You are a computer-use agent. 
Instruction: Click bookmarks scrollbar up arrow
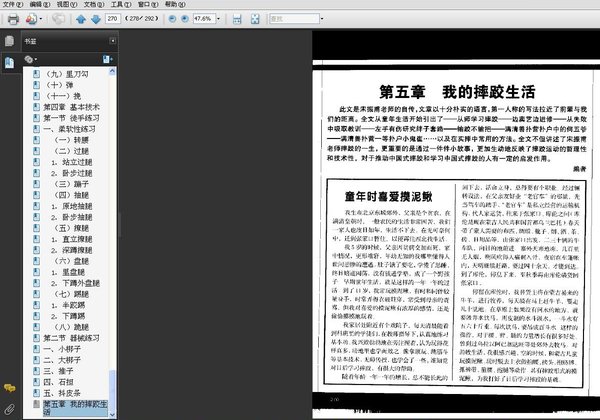tap(112, 71)
